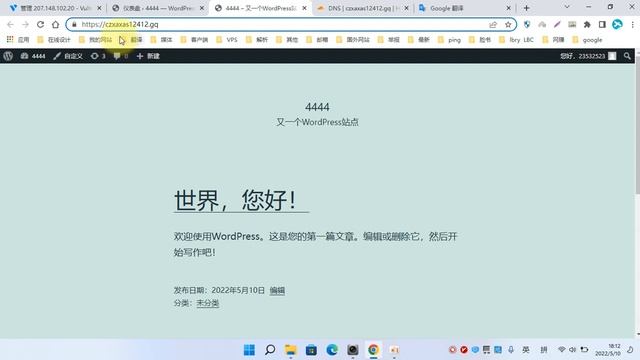Open the 在线设计 bookmark folder
This screenshot has width=640, height=360.
coord(54,40)
